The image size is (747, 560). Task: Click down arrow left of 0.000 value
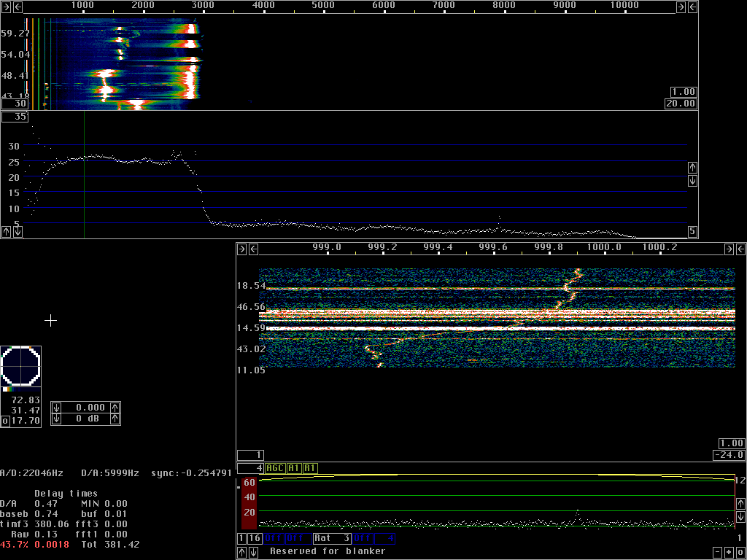point(56,408)
